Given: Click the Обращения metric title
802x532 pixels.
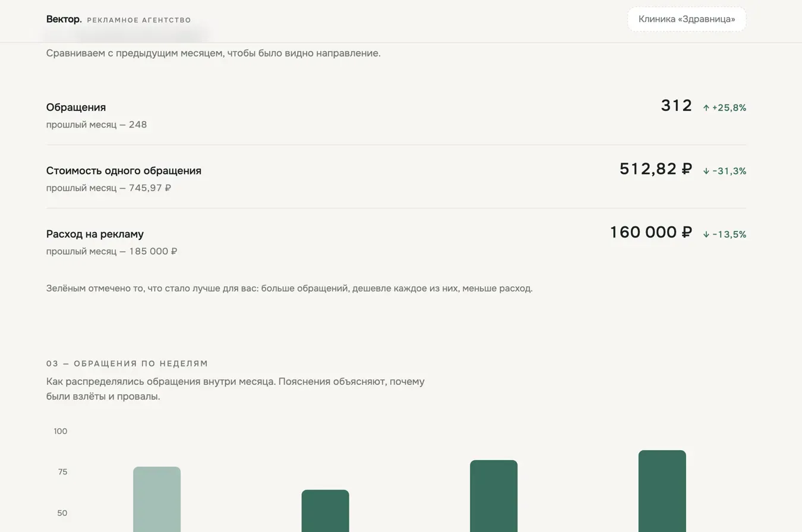Looking at the screenshot, I should 76,107.
